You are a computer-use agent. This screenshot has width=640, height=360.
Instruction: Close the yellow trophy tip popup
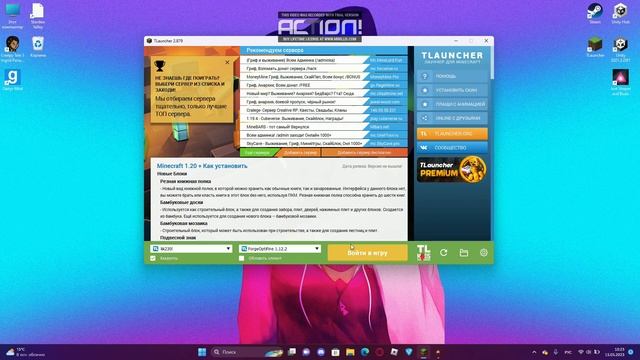(x=227, y=62)
